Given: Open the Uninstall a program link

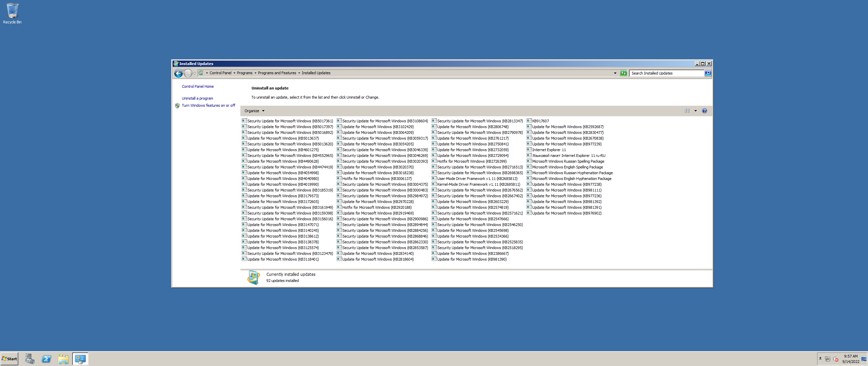Looking at the screenshot, I should click(x=197, y=98).
